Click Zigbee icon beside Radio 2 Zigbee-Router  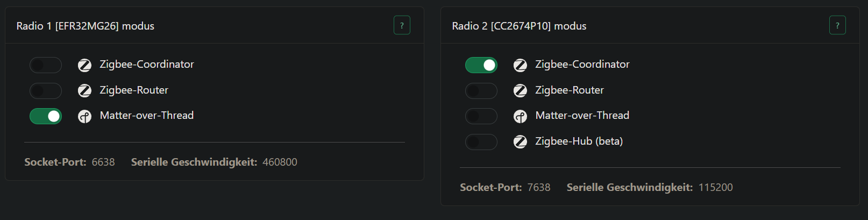tap(520, 90)
